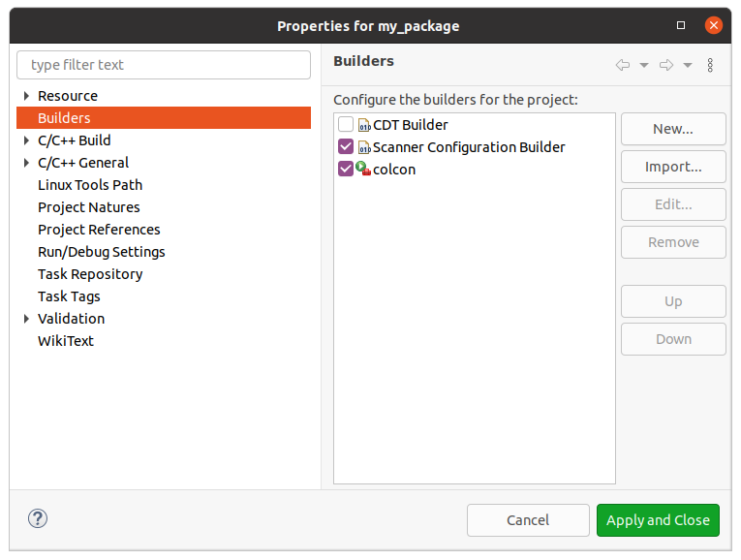The height and width of the screenshot is (560, 741).
Task: Click the New... builder button
Action: (673, 129)
